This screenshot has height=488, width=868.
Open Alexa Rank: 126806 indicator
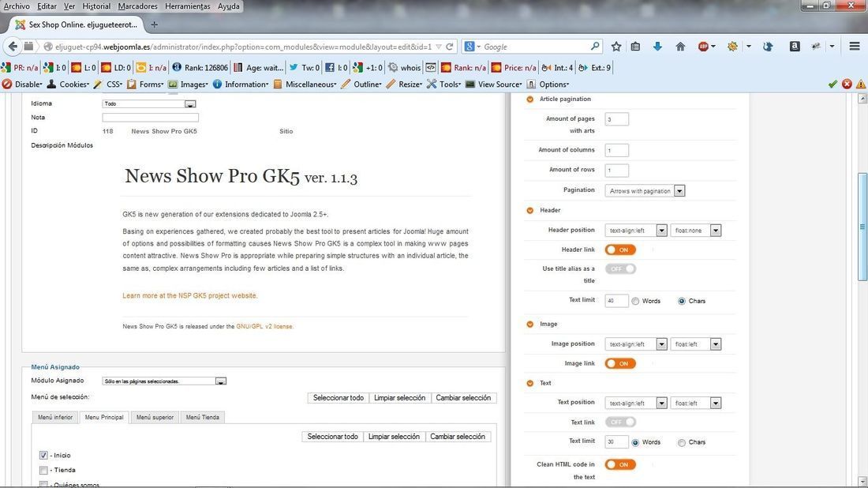click(x=200, y=68)
